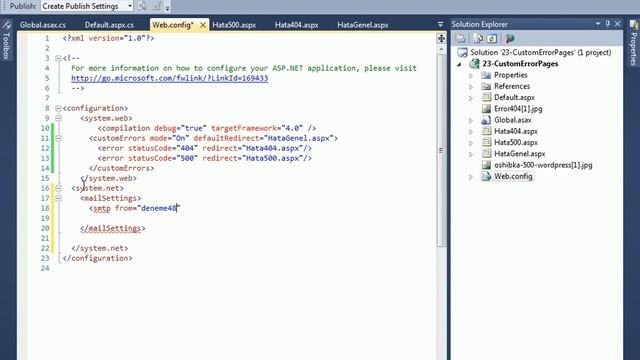Collapse the configuration element on line 8

click(58, 108)
